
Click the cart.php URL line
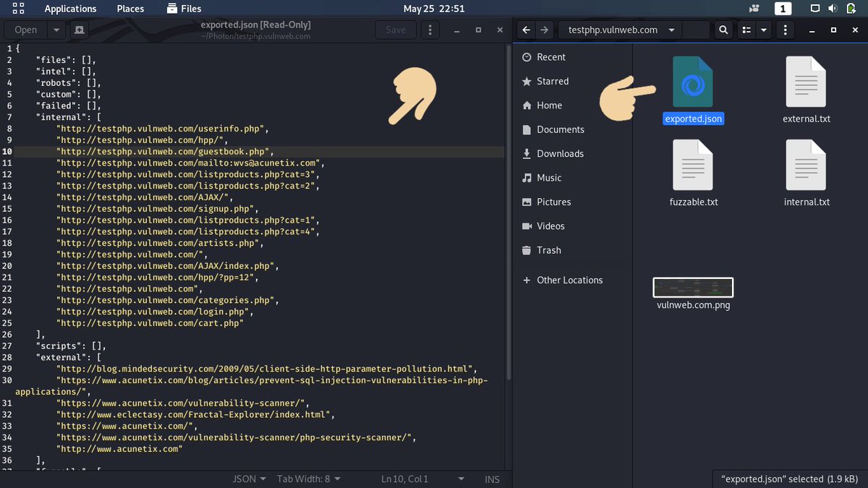click(x=149, y=323)
